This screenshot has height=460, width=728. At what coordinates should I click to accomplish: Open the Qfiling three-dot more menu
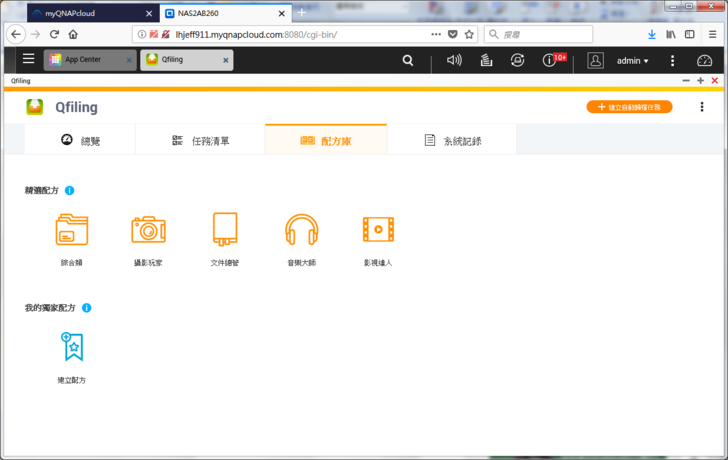[702, 107]
